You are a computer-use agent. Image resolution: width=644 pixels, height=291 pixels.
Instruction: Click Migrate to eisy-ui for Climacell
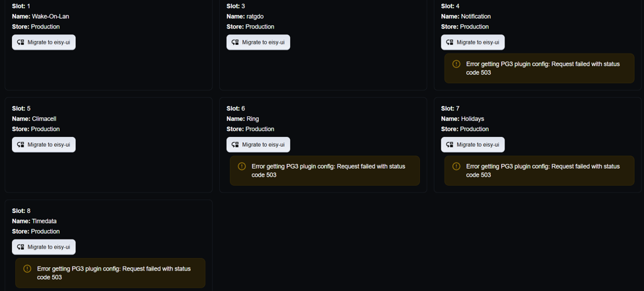pyautogui.click(x=44, y=145)
